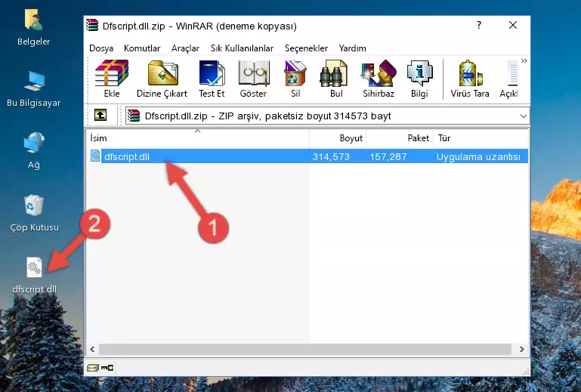Sort list by Tür column
The width and height of the screenshot is (581, 392).
click(x=481, y=138)
